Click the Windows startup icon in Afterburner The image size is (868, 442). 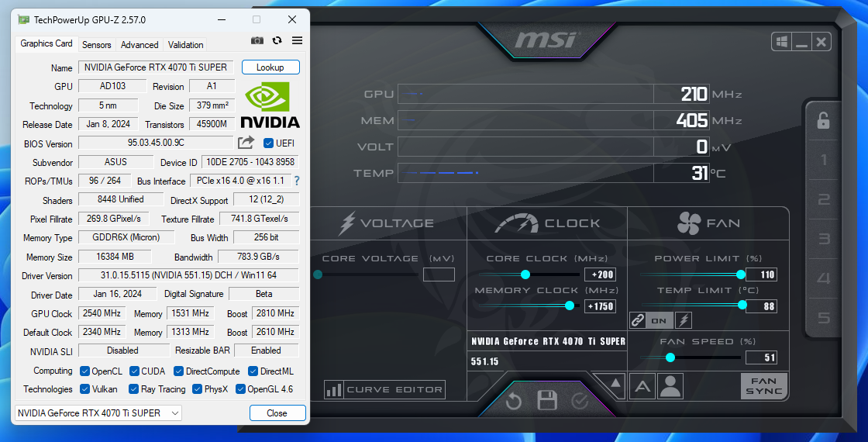point(782,42)
